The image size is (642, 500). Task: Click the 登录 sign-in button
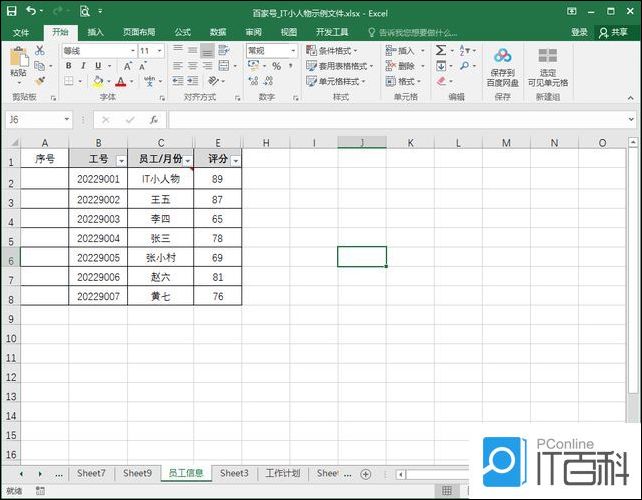tap(579, 32)
